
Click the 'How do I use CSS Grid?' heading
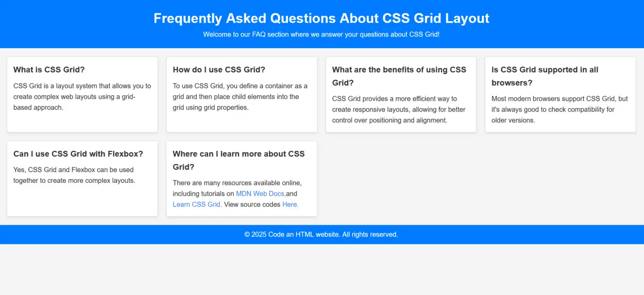click(219, 70)
